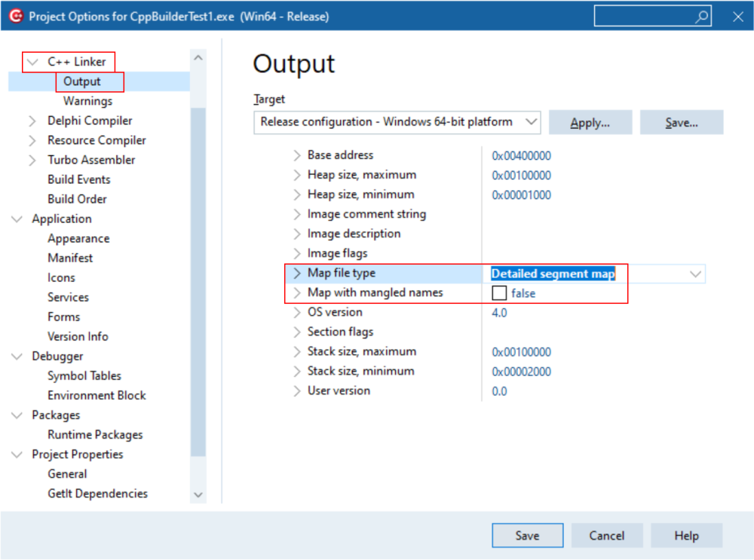Select Services under Application
The image size is (754, 560).
tap(68, 298)
